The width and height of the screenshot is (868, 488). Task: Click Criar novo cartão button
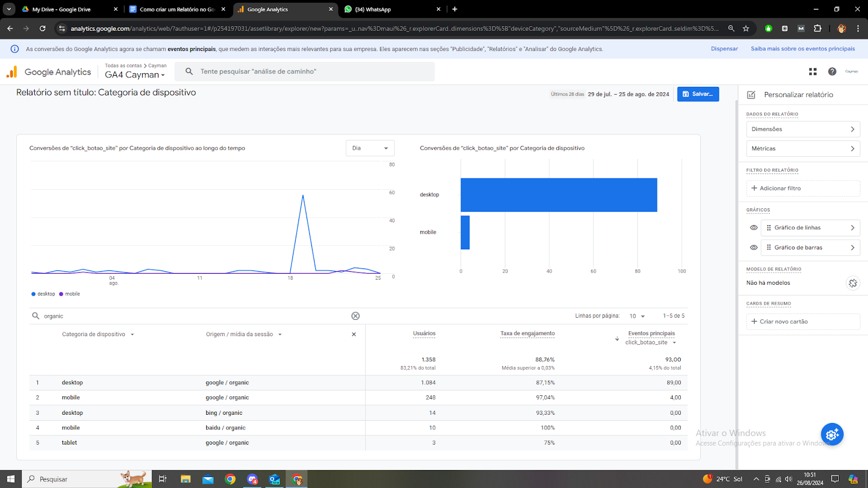pyautogui.click(x=803, y=322)
